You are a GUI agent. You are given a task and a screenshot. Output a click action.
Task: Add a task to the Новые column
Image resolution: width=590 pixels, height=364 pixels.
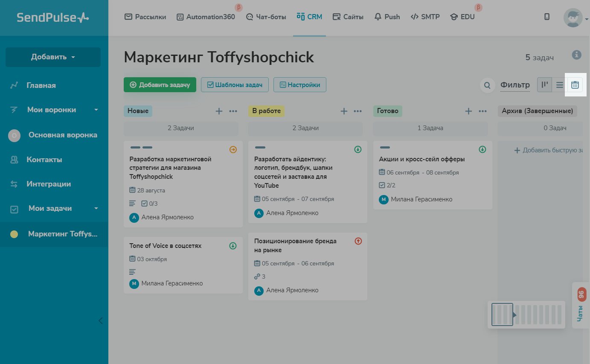[219, 111]
